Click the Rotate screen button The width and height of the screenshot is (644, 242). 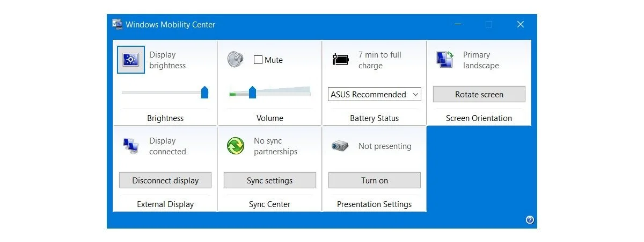[479, 94]
